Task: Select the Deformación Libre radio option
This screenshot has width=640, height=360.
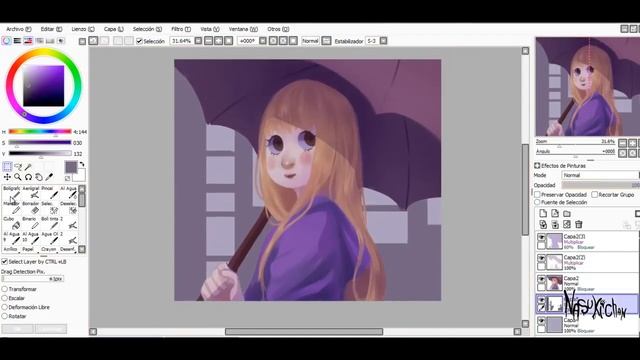Action: click(4, 307)
